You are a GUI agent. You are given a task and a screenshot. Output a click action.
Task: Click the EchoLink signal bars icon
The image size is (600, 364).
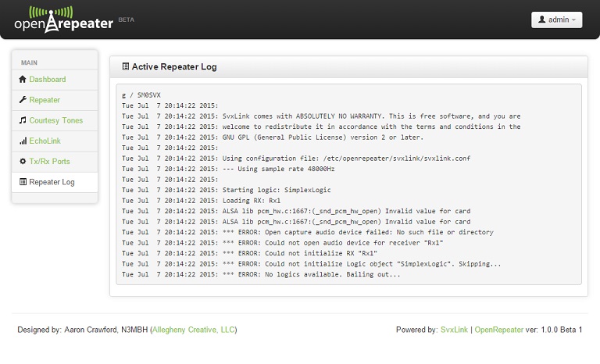point(23,141)
